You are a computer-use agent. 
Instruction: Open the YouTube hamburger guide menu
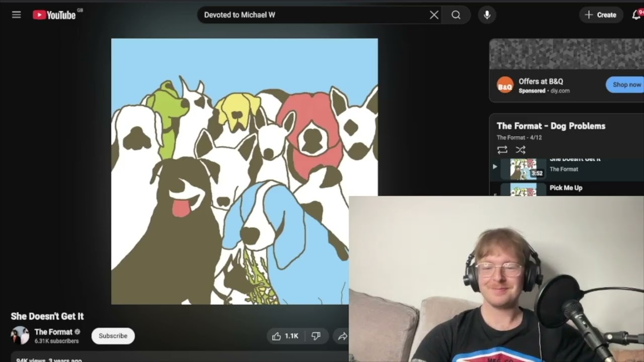click(x=17, y=15)
